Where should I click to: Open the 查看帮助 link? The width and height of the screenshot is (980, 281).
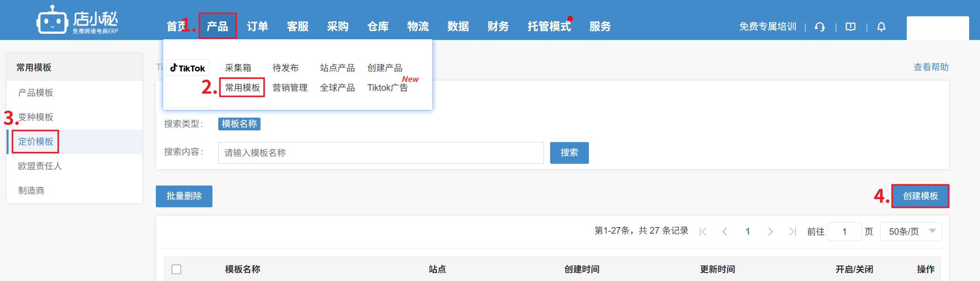coord(931,67)
